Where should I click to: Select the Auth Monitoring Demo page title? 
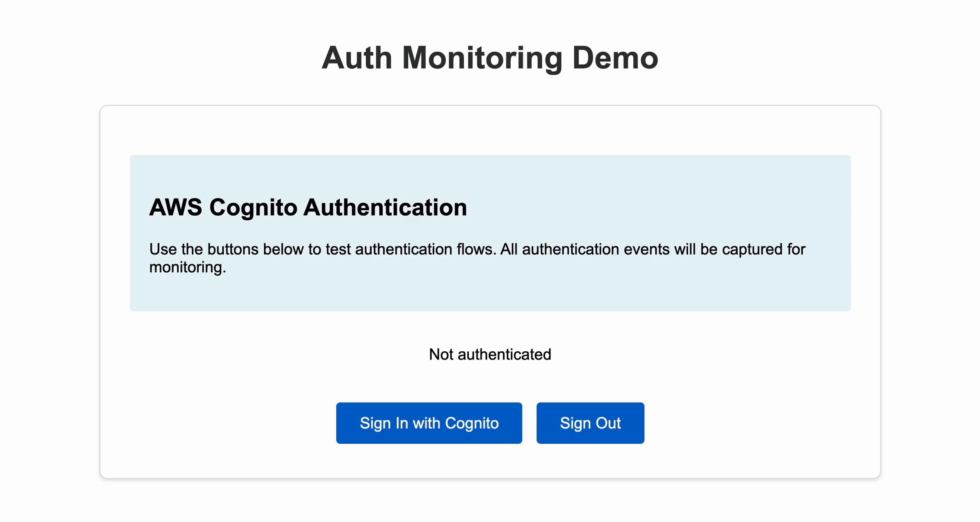tap(490, 57)
